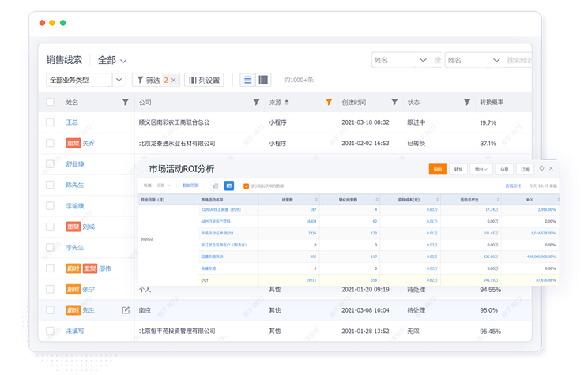This screenshot has height=375, width=588.
Task: Switch to split column view layout
Action: (263, 80)
